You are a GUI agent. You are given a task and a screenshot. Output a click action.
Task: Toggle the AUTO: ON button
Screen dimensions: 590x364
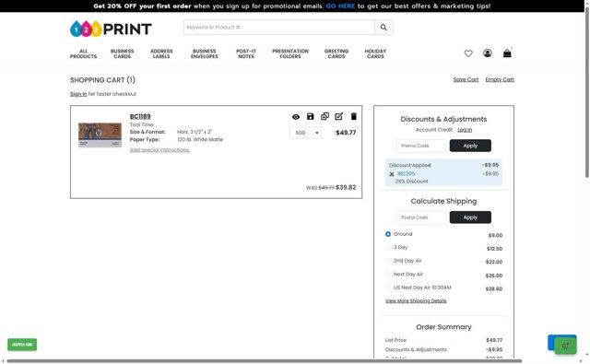[x=22, y=345]
